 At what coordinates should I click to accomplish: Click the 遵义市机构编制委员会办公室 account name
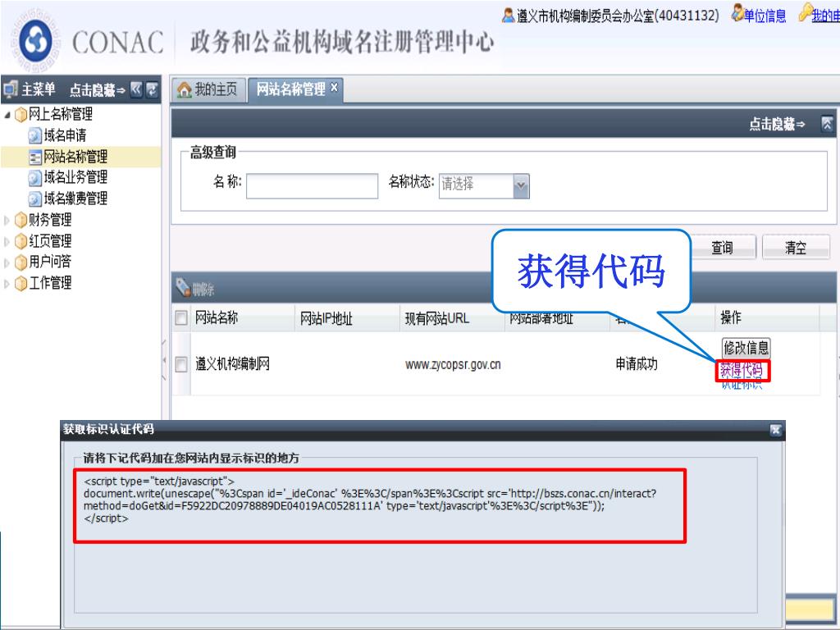point(618,16)
